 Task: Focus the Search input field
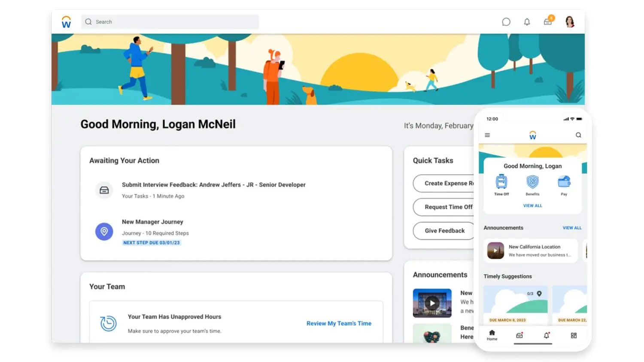(x=170, y=22)
